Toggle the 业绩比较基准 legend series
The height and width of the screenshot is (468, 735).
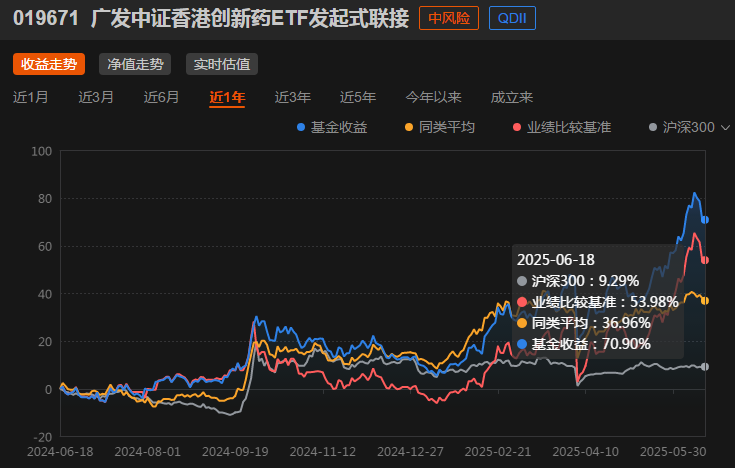(562, 127)
